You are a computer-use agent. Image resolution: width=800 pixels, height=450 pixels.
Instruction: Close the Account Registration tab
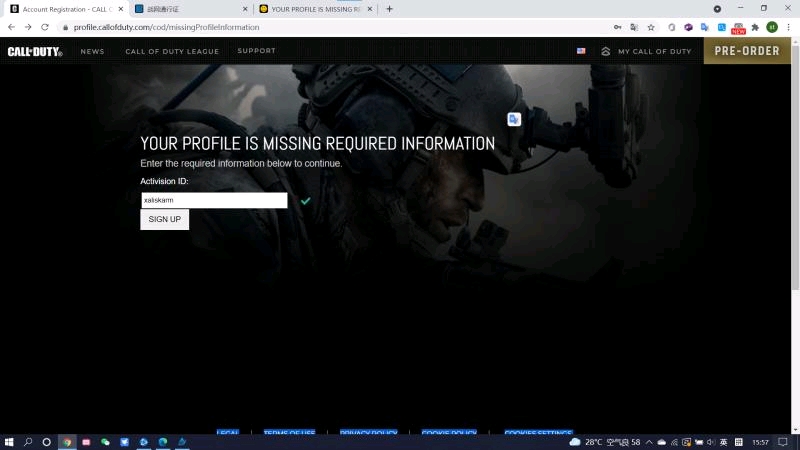(120, 9)
